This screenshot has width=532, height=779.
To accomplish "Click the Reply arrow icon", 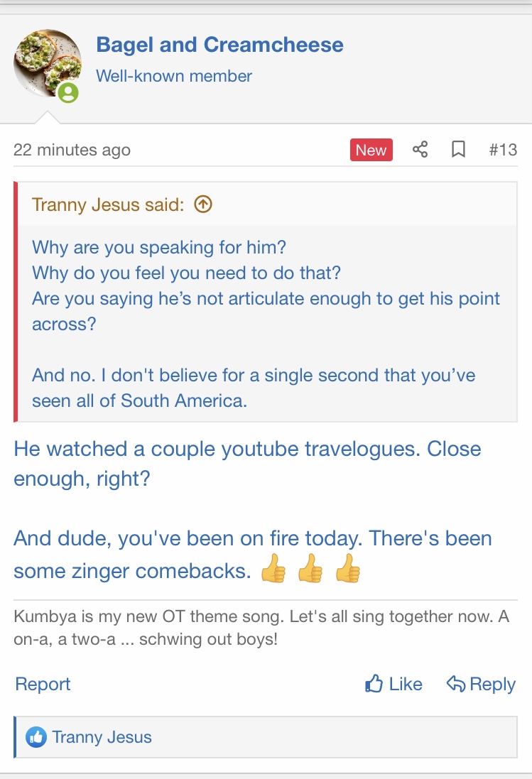I will click(x=455, y=684).
